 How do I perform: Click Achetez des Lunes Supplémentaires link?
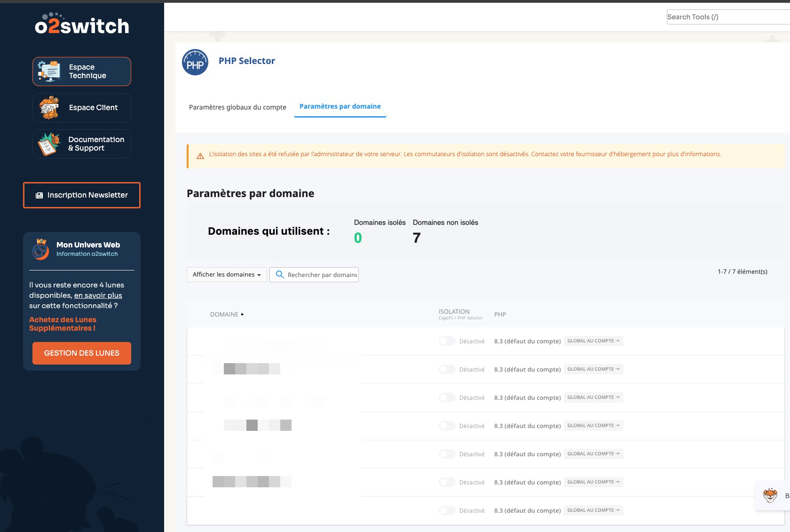click(63, 324)
